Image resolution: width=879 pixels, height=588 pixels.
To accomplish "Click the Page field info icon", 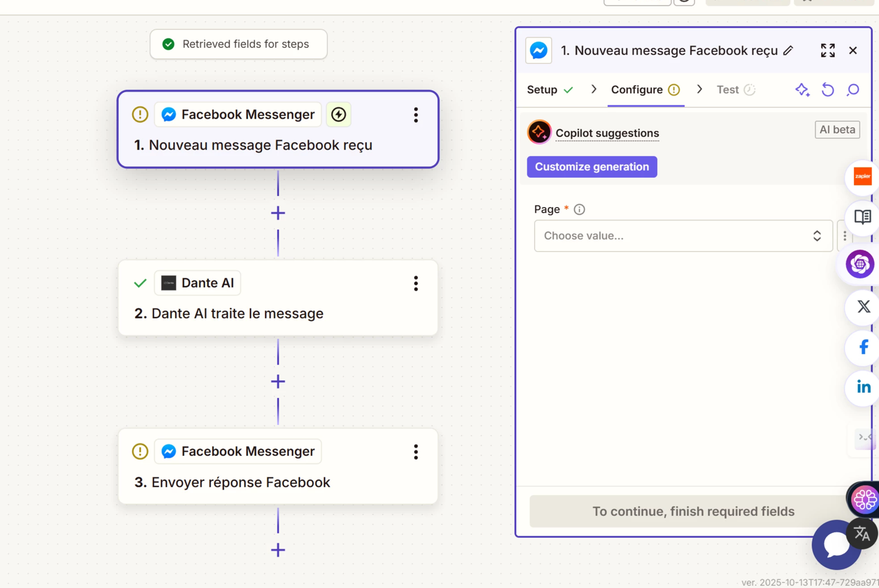I will click(x=579, y=209).
